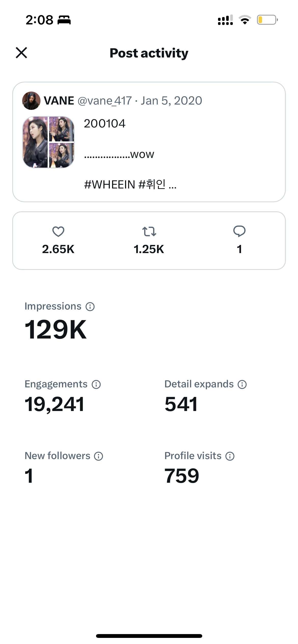Tap the 759 profile visits value

182,476
